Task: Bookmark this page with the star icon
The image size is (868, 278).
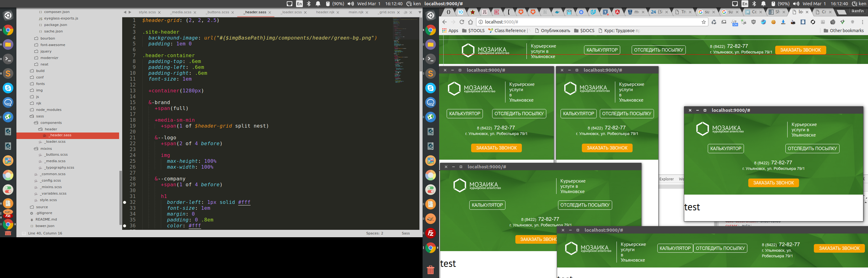Action: pos(703,22)
